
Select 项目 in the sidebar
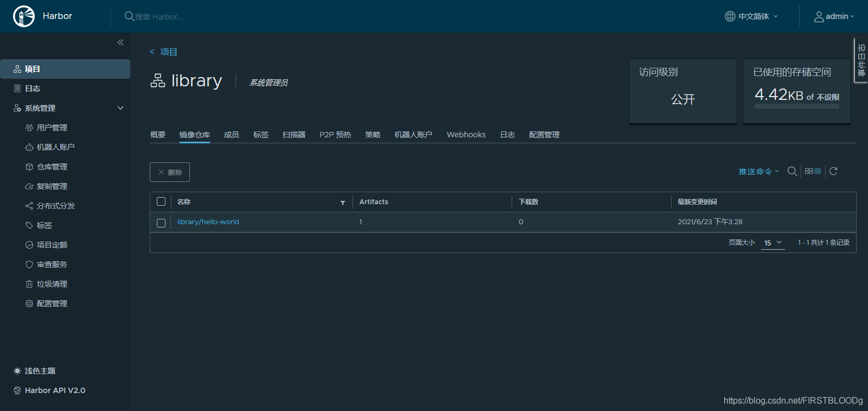click(65, 69)
